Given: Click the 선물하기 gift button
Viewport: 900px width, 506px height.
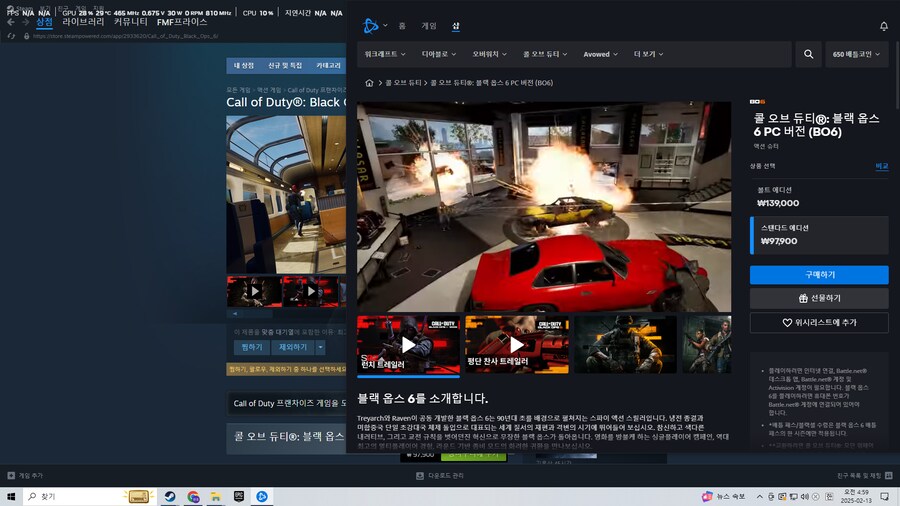Looking at the screenshot, I should 819,298.
